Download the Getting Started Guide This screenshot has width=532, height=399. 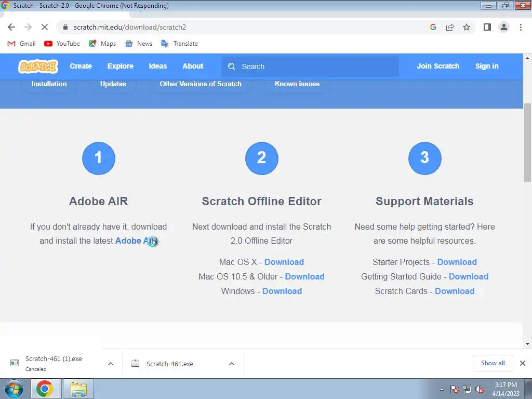tap(469, 276)
